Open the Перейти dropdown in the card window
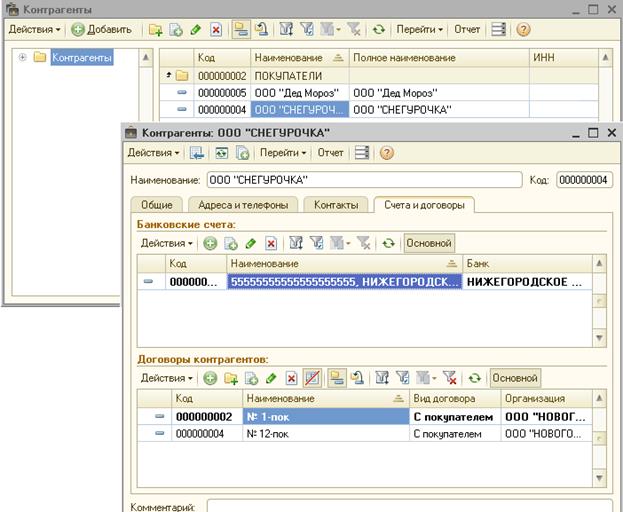Viewport: 623px width, 512px height. (282, 153)
